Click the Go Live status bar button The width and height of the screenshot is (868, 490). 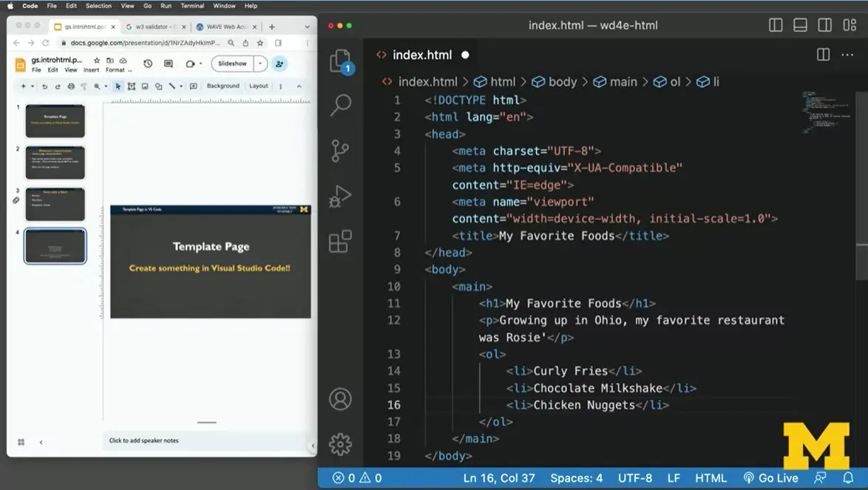771,478
